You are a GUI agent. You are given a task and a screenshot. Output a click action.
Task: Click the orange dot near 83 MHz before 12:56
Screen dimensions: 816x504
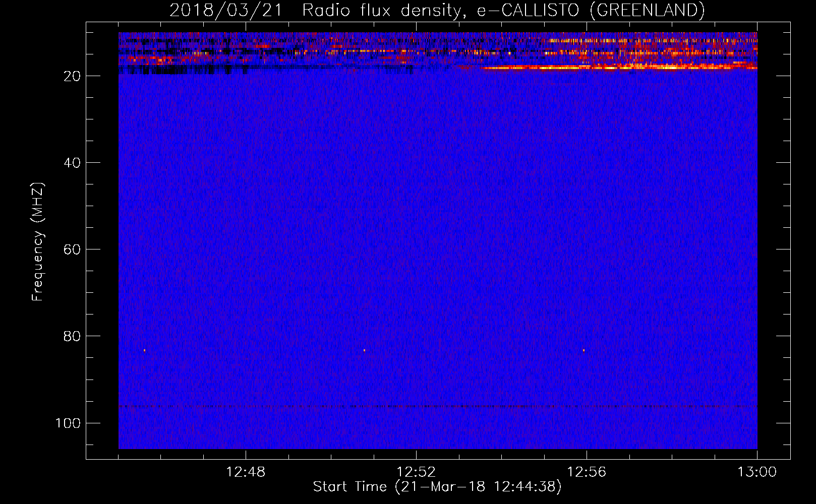[584, 350]
